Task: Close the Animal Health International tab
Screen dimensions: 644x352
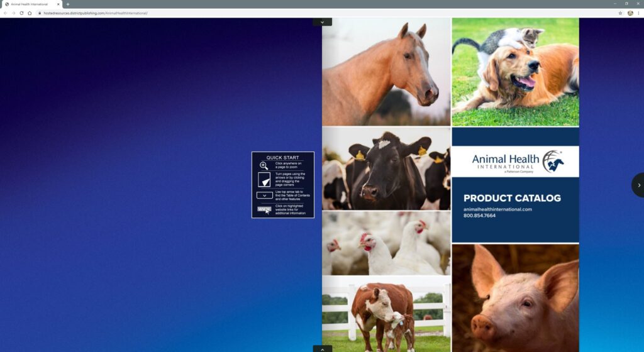Action: (58, 4)
